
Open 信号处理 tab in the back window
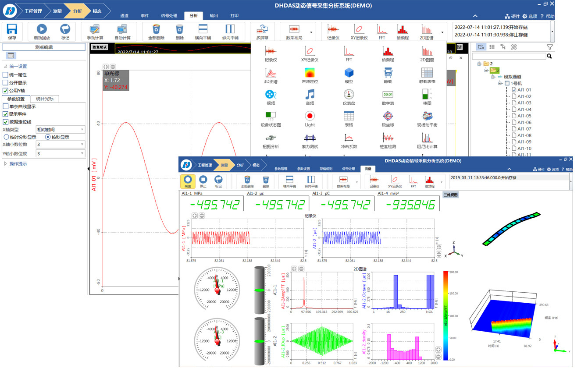click(x=169, y=16)
